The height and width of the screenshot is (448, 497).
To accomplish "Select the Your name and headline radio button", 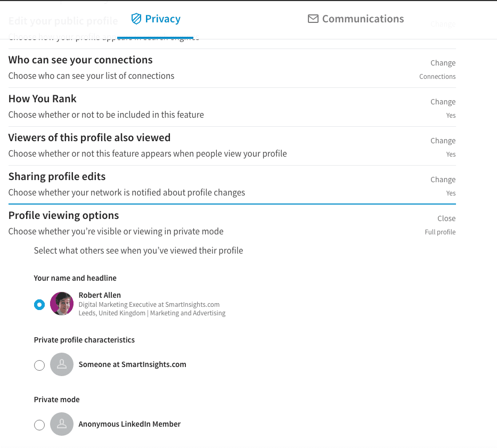I will (x=39, y=305).
